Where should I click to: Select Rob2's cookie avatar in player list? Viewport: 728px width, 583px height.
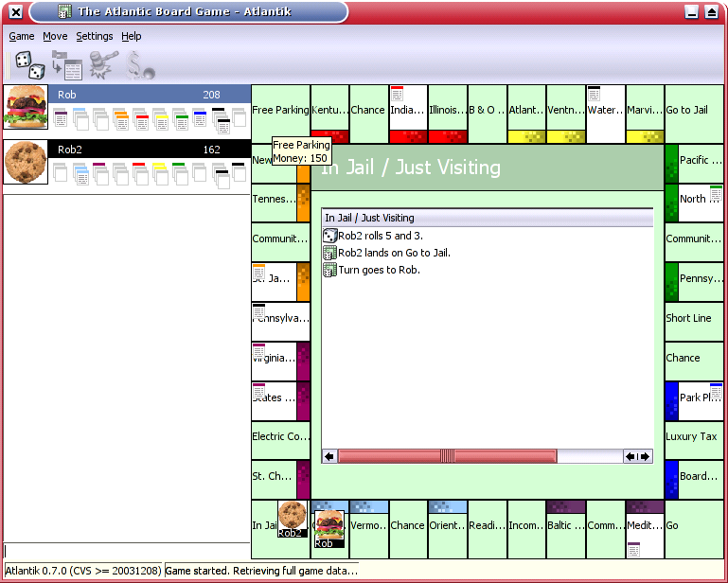point(26,162)
